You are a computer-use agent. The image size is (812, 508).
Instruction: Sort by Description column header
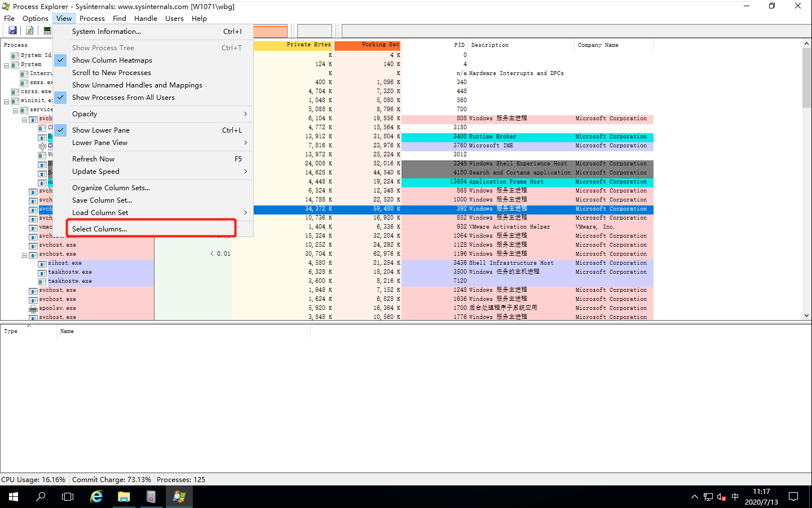click(x=521, y=45)
